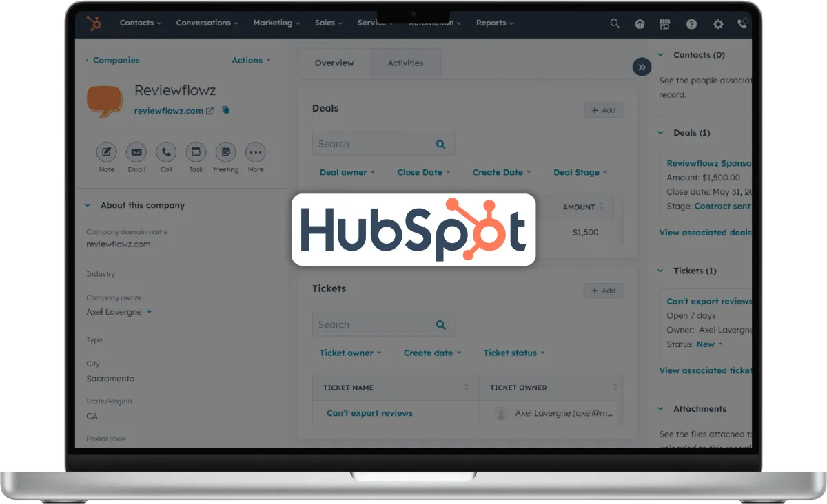The height and width of the screenshot is (504, 827).
Task: Click the Reviewflowz company avatar
Action: [104, 101]
